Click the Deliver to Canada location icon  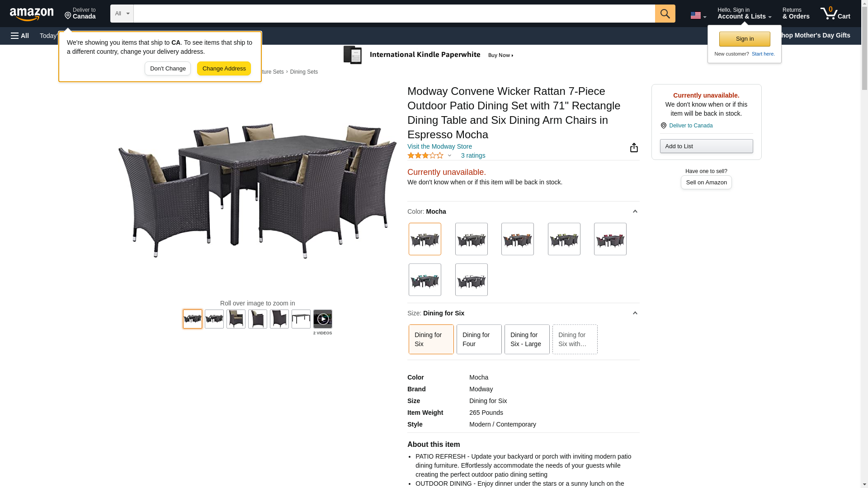pos(663,126)
